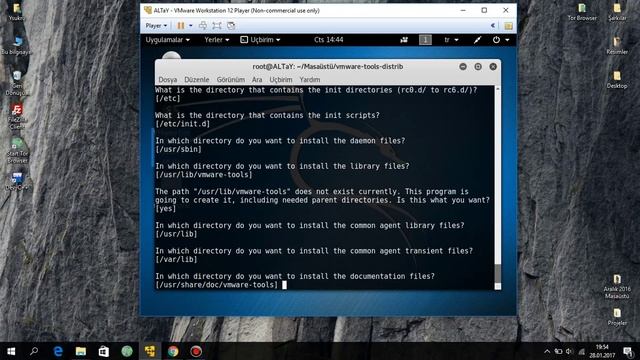Click the terminal vertical scrollbar thumb

[498, 273]
